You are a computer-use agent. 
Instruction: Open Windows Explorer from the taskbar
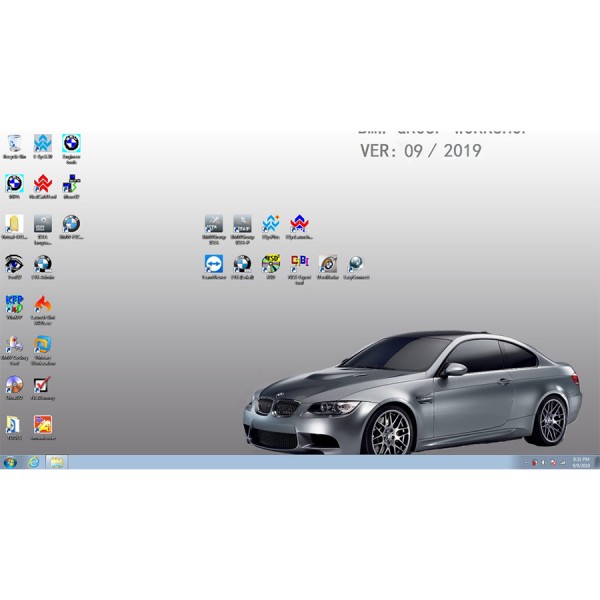tap(57, 462)
